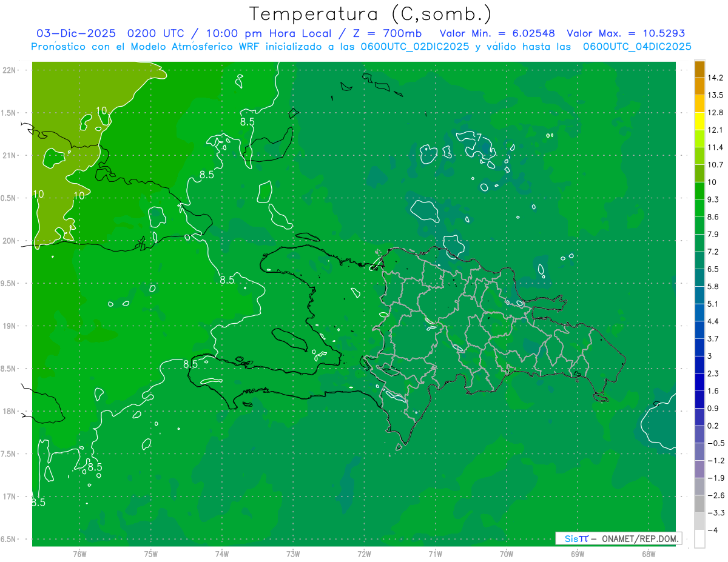Pick the orange swatch between 13.5 and 14.2
This screenshot has width=728, height=562.
point(699,87)
